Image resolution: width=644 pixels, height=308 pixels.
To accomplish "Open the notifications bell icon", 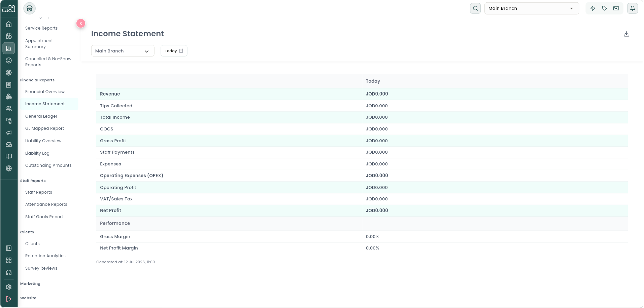I will coord(633,8).
